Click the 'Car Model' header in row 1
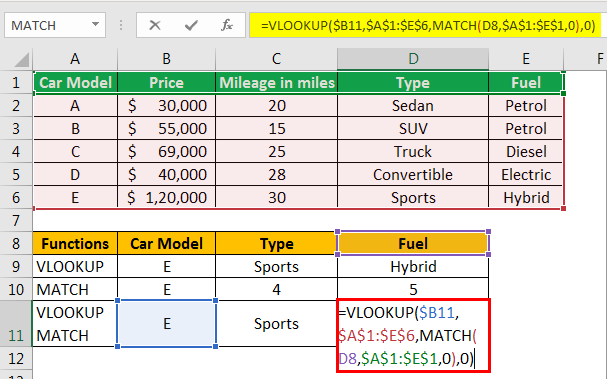This screenshot has width=607, height=379. pyautogui.click(x=75, y=82)
